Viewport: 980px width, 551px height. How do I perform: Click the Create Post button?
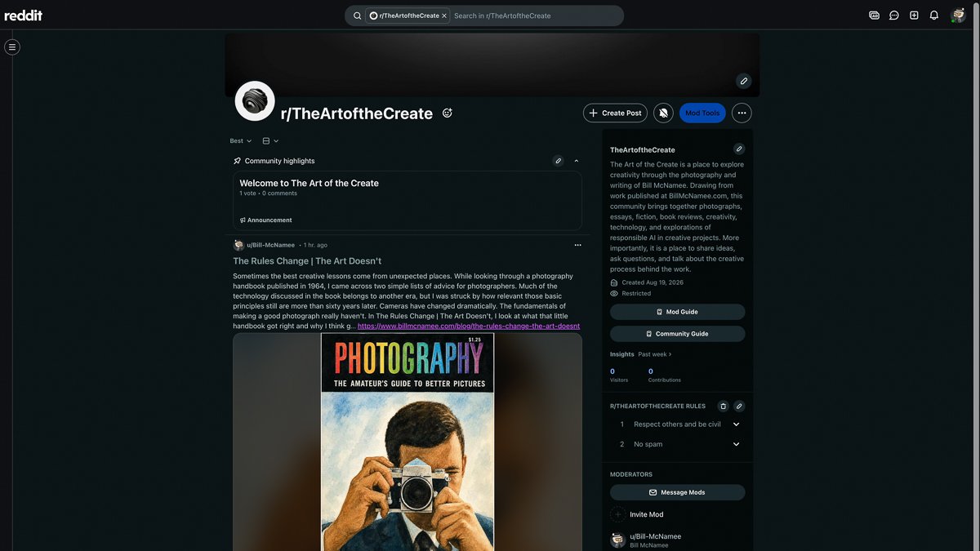[615, 113]
